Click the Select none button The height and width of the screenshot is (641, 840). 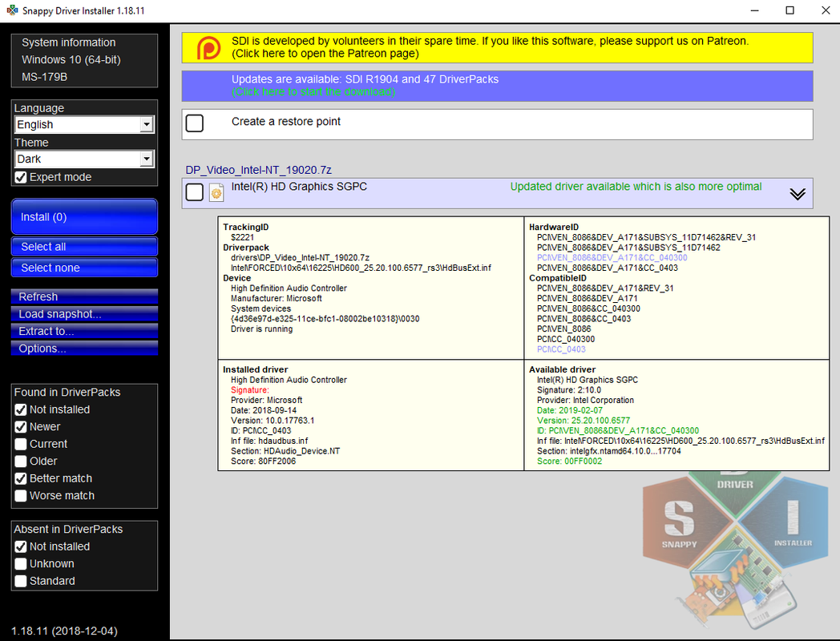tap(85, 268)
